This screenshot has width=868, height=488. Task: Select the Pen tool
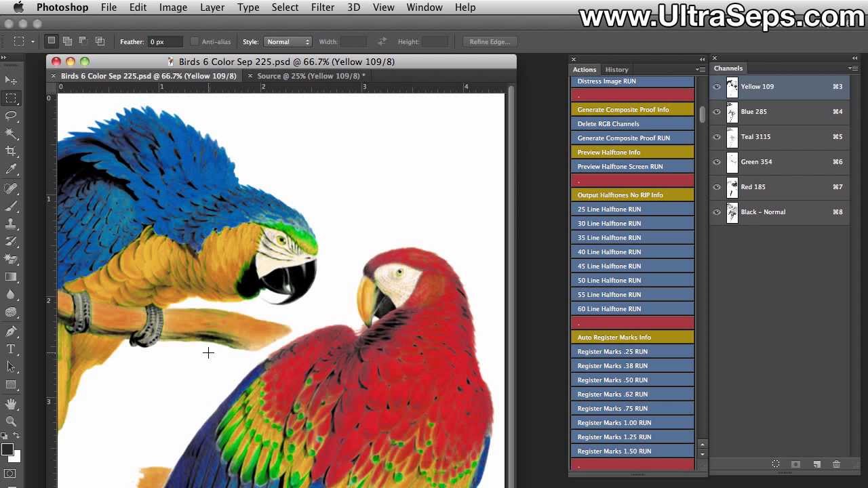(x=11, y=331)
